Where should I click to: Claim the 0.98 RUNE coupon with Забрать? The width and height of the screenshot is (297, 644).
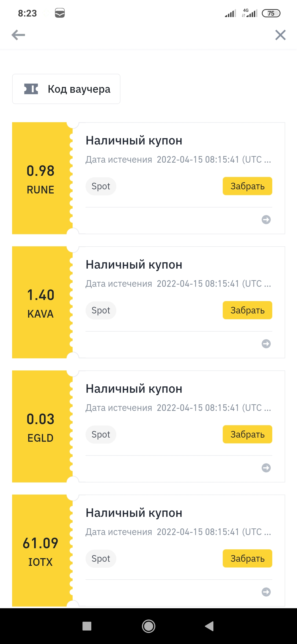(247, 186)
